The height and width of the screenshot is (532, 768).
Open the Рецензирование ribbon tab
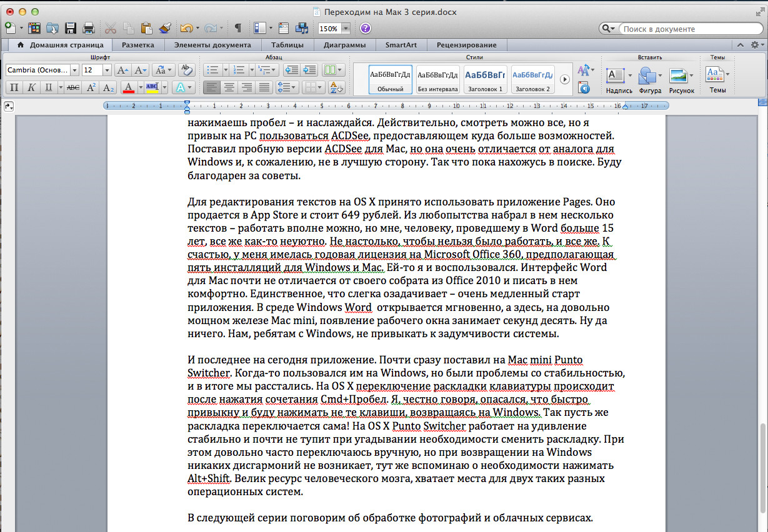pos(466,45)
